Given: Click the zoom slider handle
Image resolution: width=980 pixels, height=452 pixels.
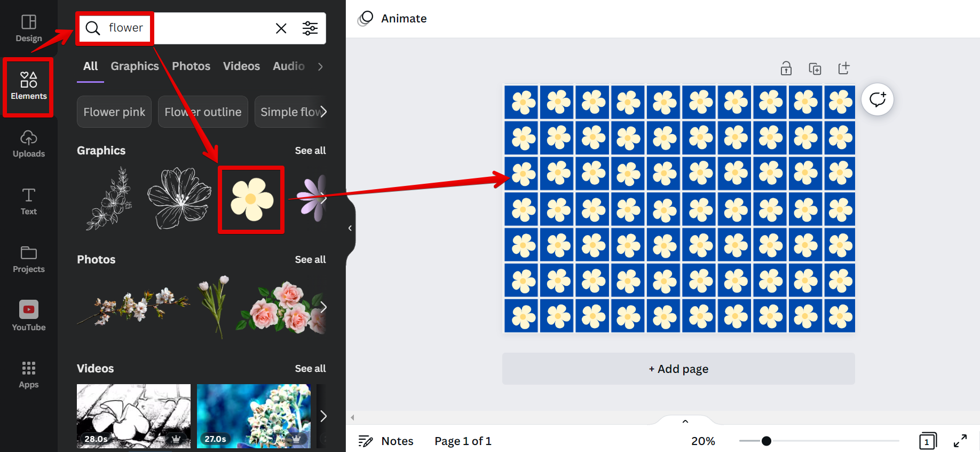Looking at the screenshot, I should (766, 441).
